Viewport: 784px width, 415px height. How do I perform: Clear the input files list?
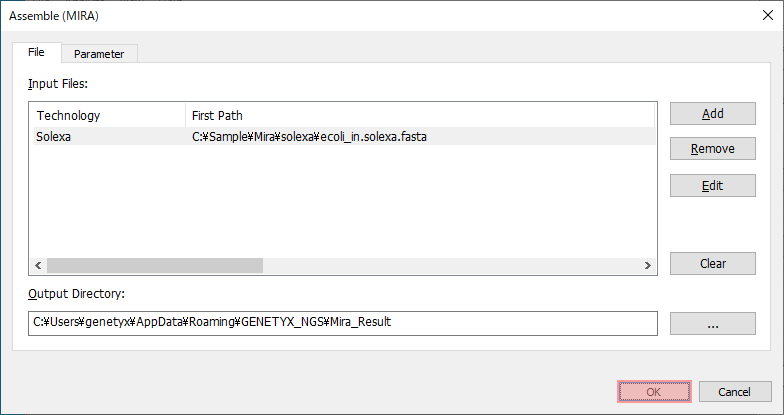point(712,264)
